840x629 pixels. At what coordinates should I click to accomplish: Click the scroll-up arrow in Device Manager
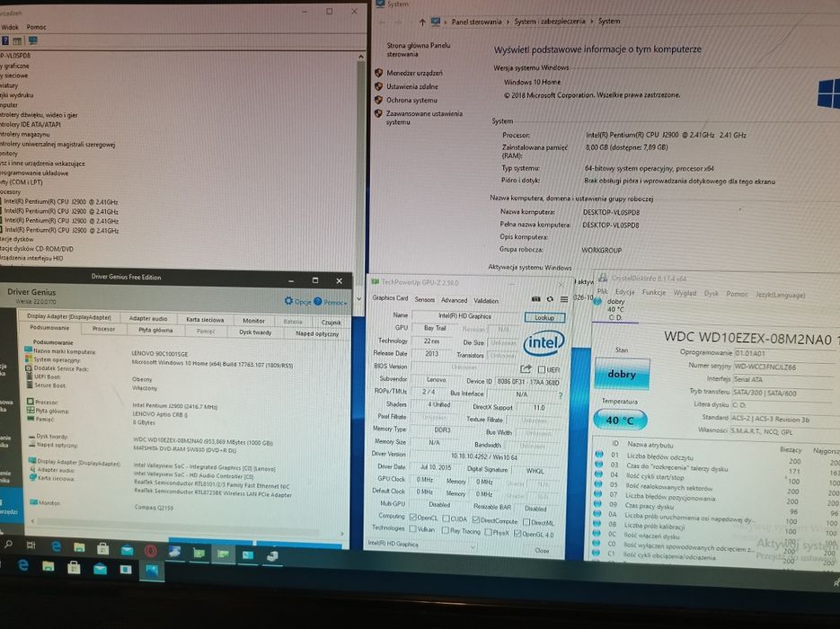coord(361,57)
